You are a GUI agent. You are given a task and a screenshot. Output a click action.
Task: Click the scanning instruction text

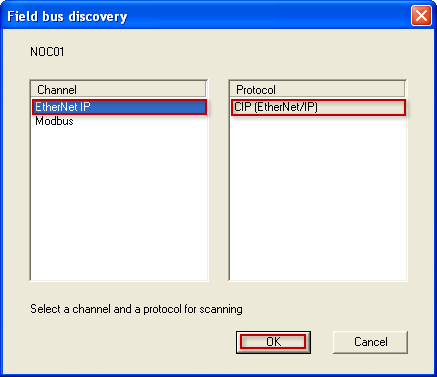136,309
